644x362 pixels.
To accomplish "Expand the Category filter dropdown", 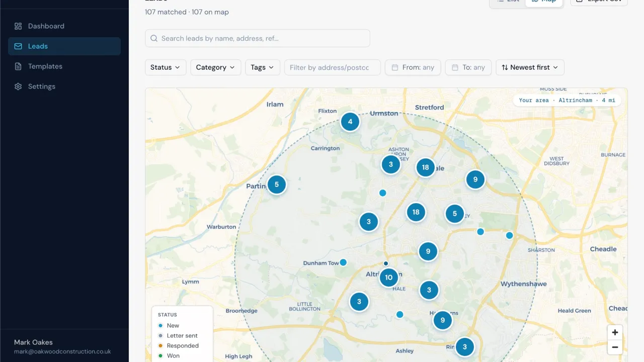I will click(215, 67).
